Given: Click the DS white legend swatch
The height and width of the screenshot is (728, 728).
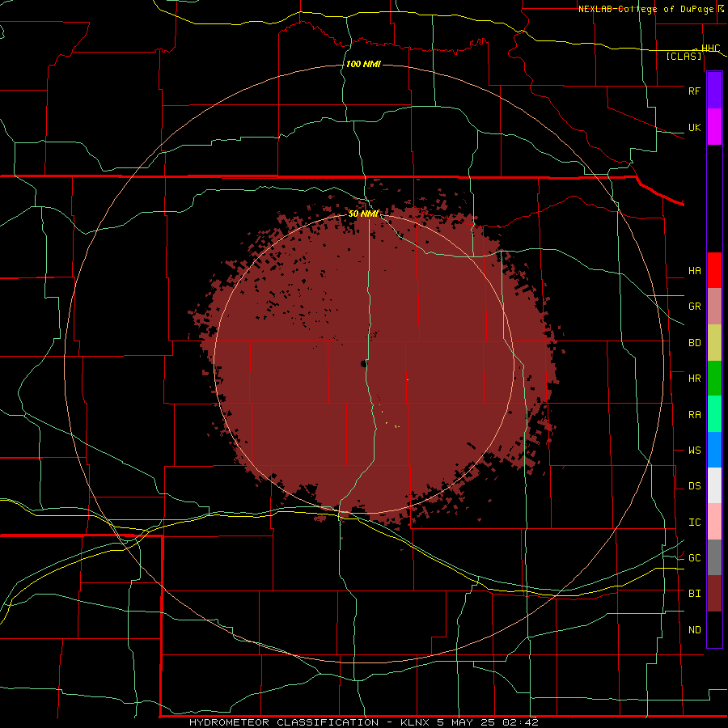Looking at the screenshot, I should 714,485.
